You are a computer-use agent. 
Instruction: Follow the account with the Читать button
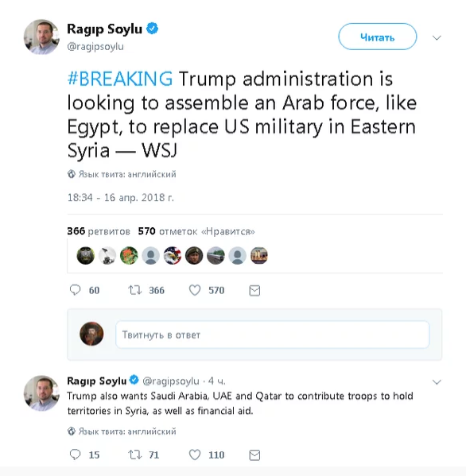(x=377, y=37)
